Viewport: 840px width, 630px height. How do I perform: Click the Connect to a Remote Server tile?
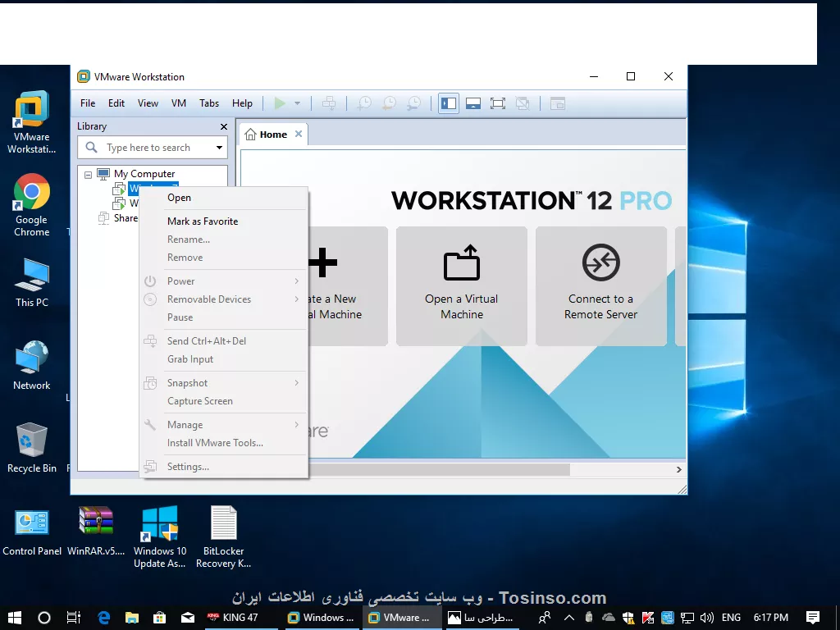[601, 286]
